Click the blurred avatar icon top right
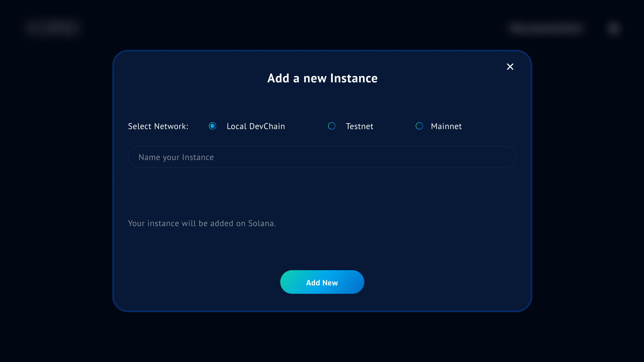644x362 pixels. [613, 28]
